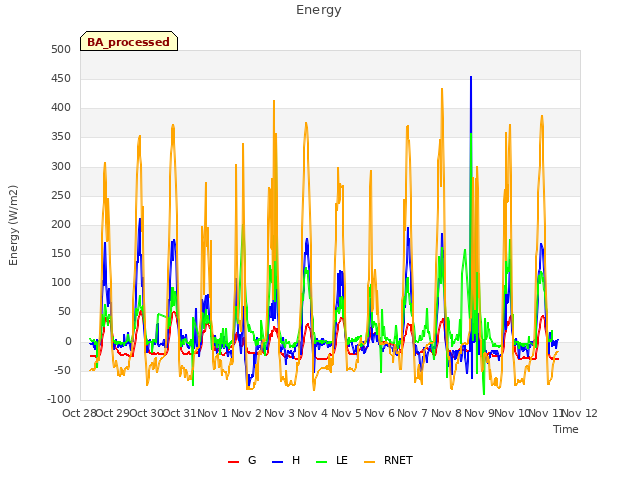Screen dimensions: 640x480
Task: Click the 250 y-axis tick value
Action: coord(61,196)
